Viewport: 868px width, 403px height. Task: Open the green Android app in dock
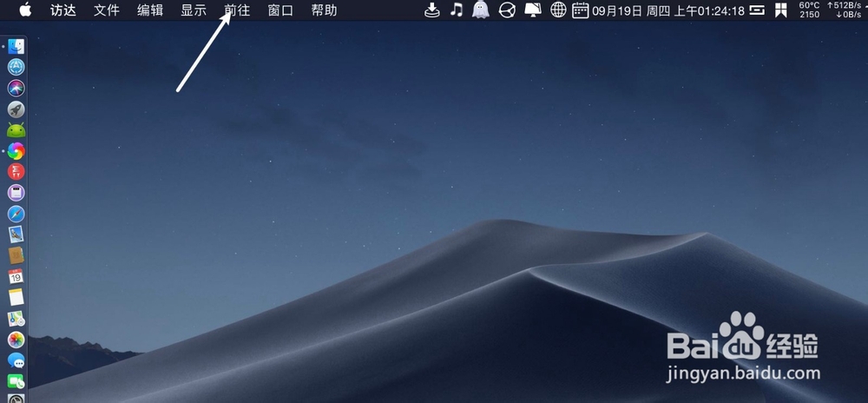16,130
